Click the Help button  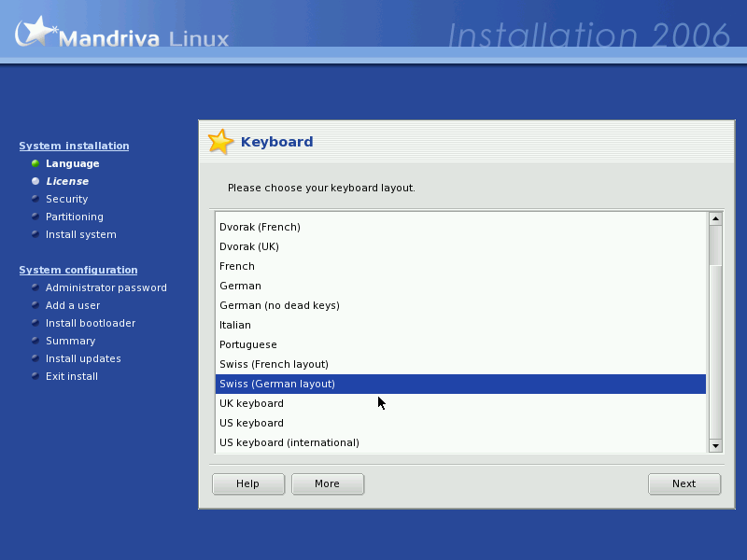pyautogui.click(x=248, y=483)
